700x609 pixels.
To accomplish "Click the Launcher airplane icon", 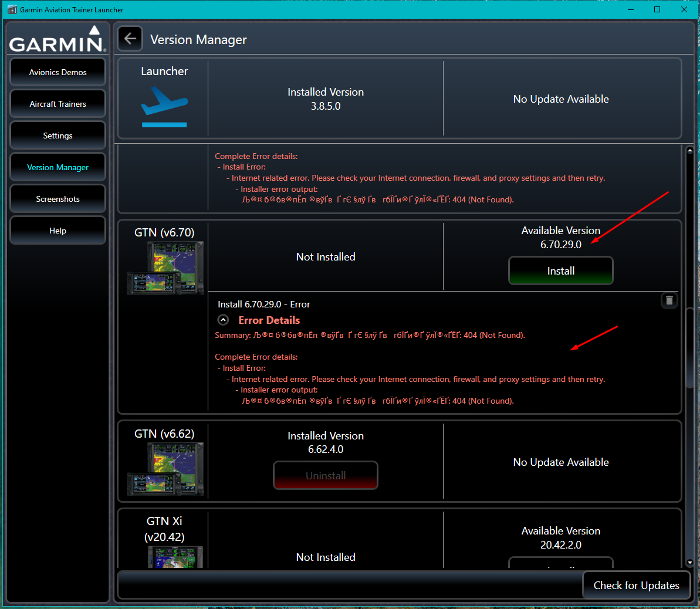I will [x=164, y=107].
